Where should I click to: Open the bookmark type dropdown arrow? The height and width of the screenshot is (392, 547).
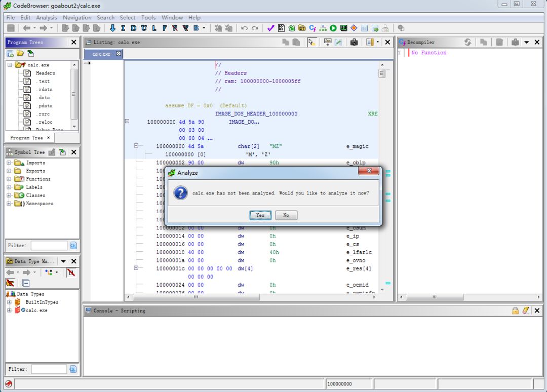(x=204, y=28)
